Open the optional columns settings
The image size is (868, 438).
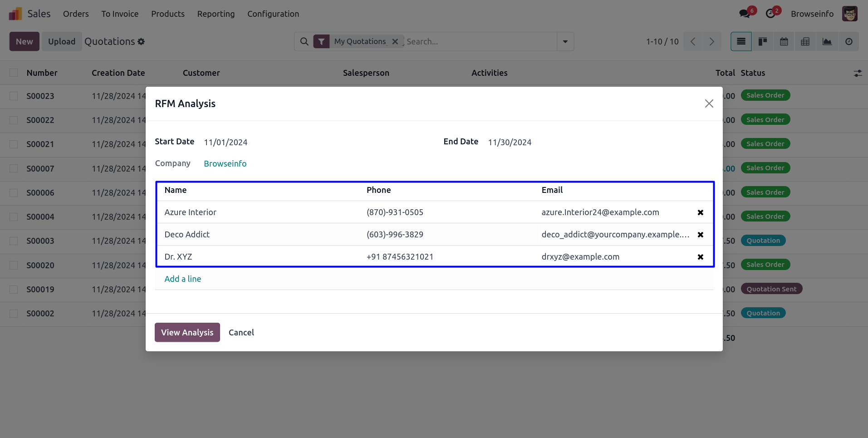pos(857,73)
